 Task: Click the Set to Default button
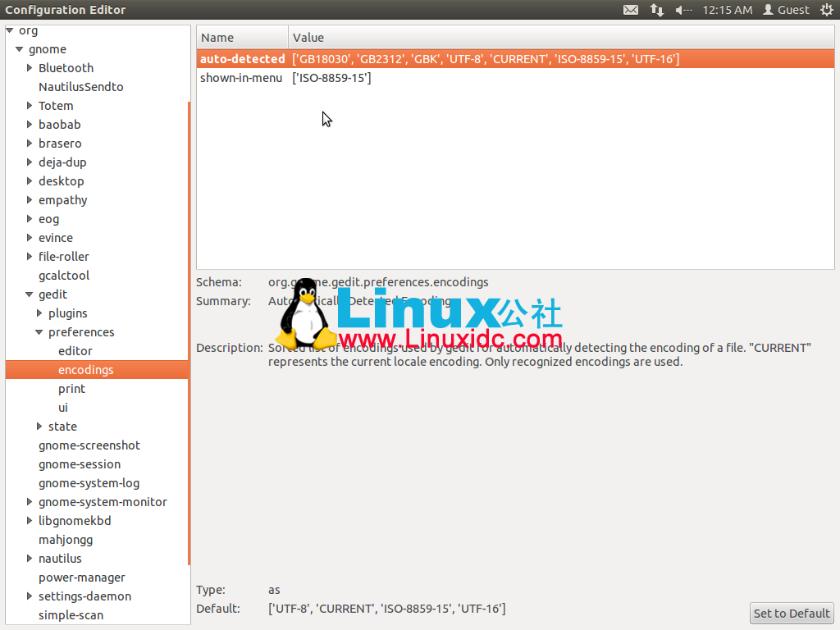click(x=791, y=613)
